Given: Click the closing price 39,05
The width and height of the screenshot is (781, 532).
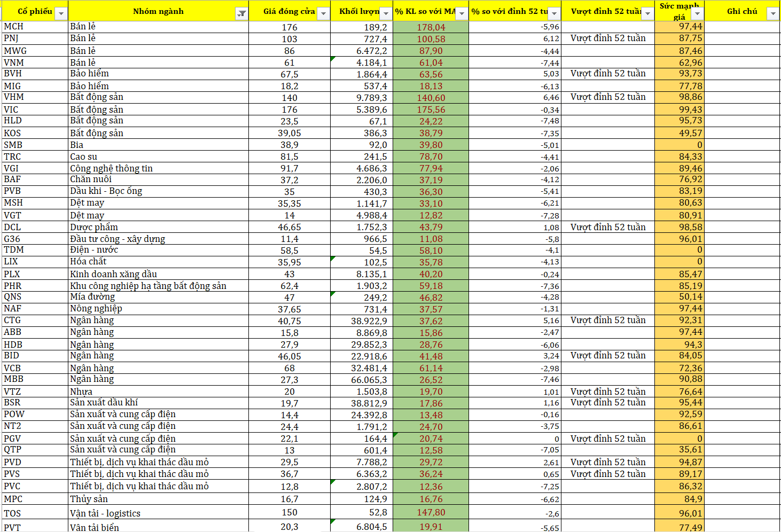Looking at the screenshot, I should (290, 133).
